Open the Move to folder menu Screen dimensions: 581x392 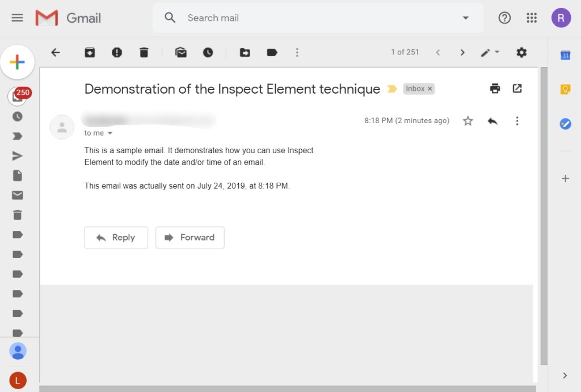pos(245,52)
